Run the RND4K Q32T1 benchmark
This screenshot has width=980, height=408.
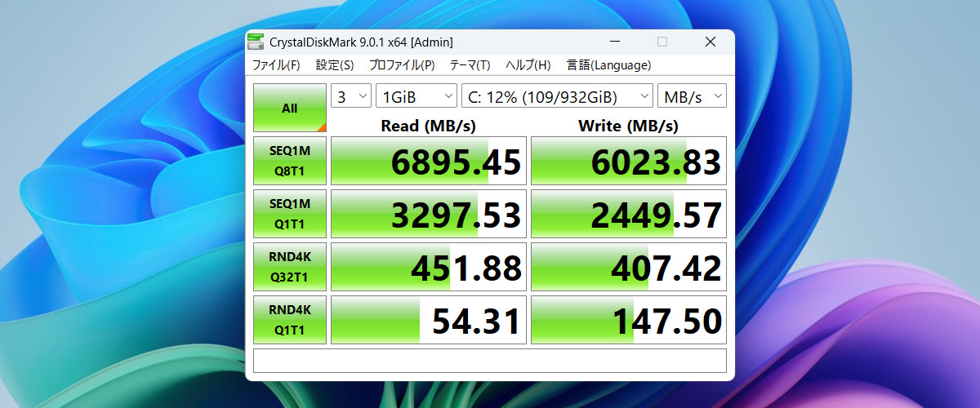point(290,267)
